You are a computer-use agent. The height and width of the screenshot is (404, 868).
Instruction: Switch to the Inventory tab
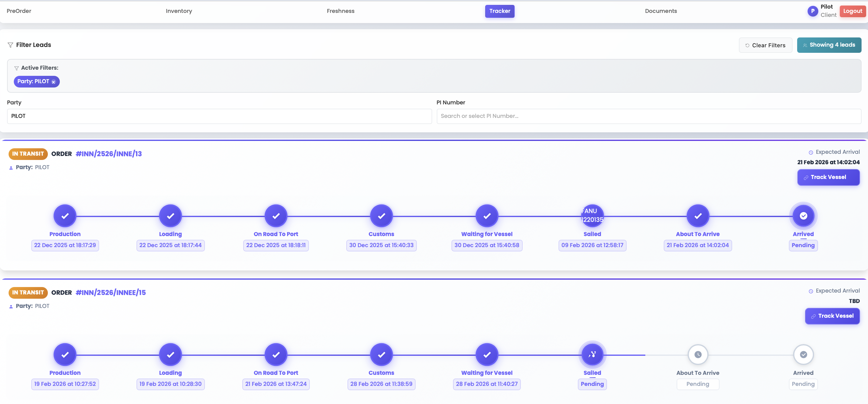coord(179,11)
